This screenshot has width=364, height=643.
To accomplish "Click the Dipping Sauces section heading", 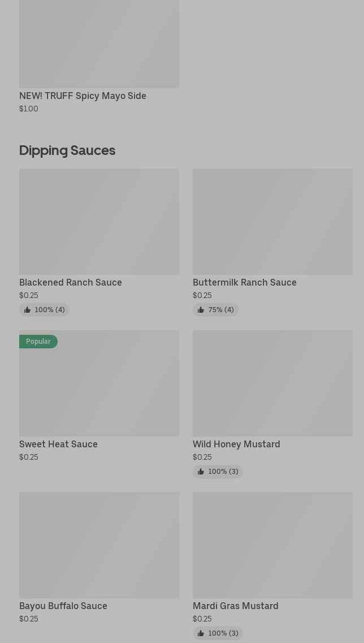I will pos(67,150).
